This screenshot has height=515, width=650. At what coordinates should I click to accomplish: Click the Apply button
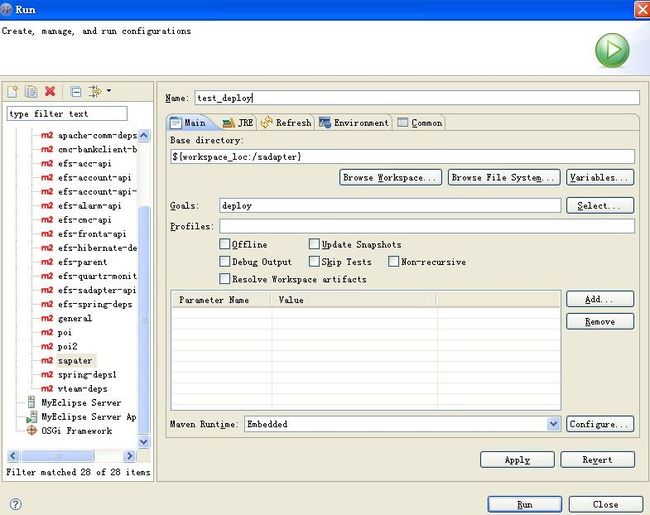(517, 460)
